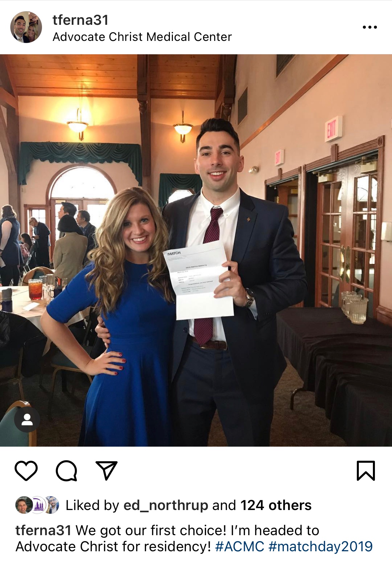Screen dimensions: 392x563
Task: Tap tferna31 username in caption
Action: coord(43,530)
